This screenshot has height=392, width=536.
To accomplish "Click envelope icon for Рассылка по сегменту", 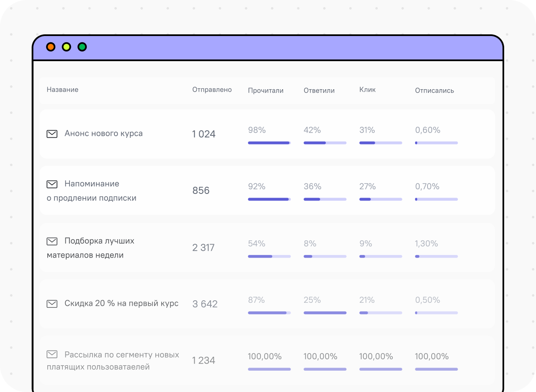I will tap(52, 354).
